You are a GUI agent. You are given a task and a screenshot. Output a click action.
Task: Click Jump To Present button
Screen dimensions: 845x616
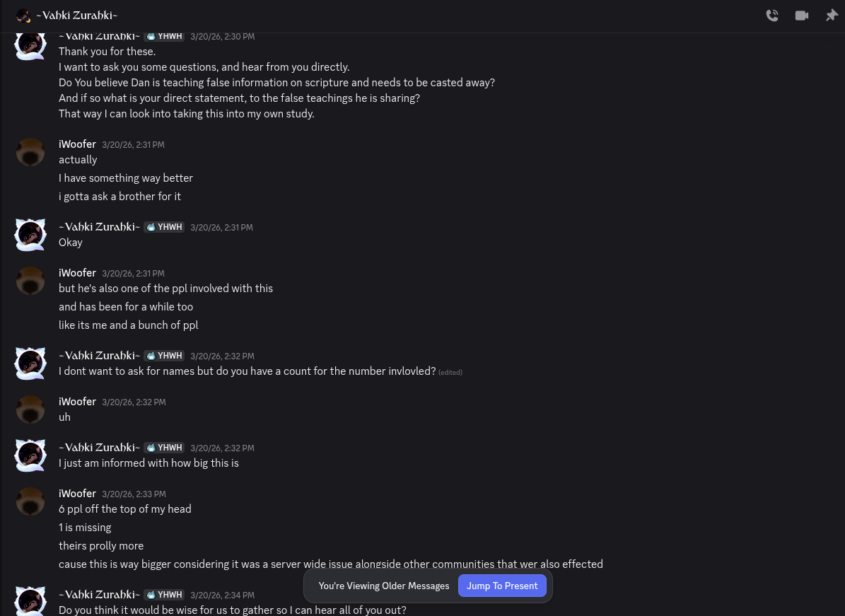[x=502, y=586]
